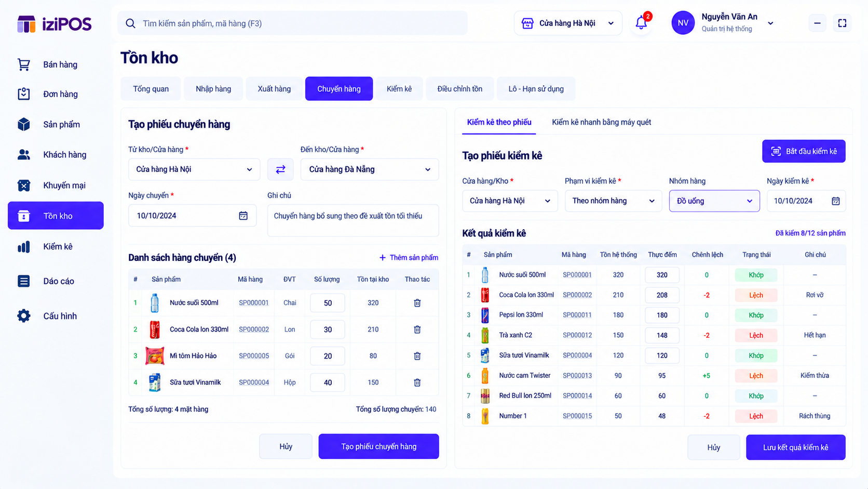Click product code SP000013
Viewport: 868px width, 489px height.
577,376
